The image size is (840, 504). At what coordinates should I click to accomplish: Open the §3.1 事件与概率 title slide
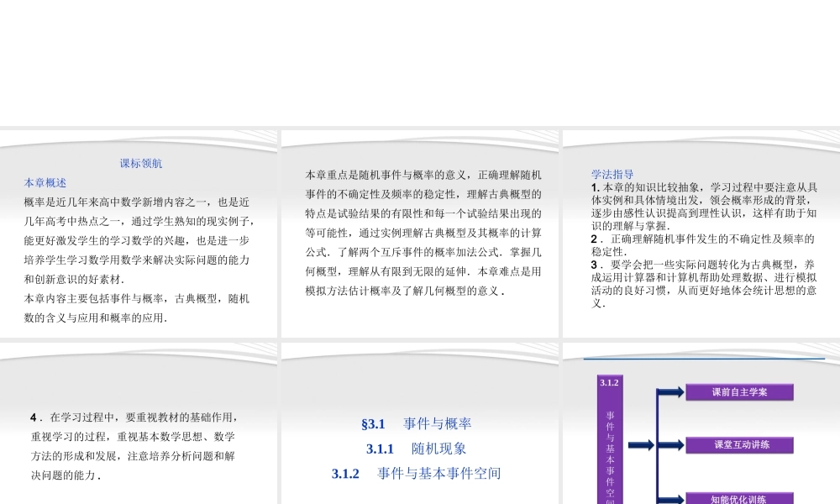tap(420, 423)
